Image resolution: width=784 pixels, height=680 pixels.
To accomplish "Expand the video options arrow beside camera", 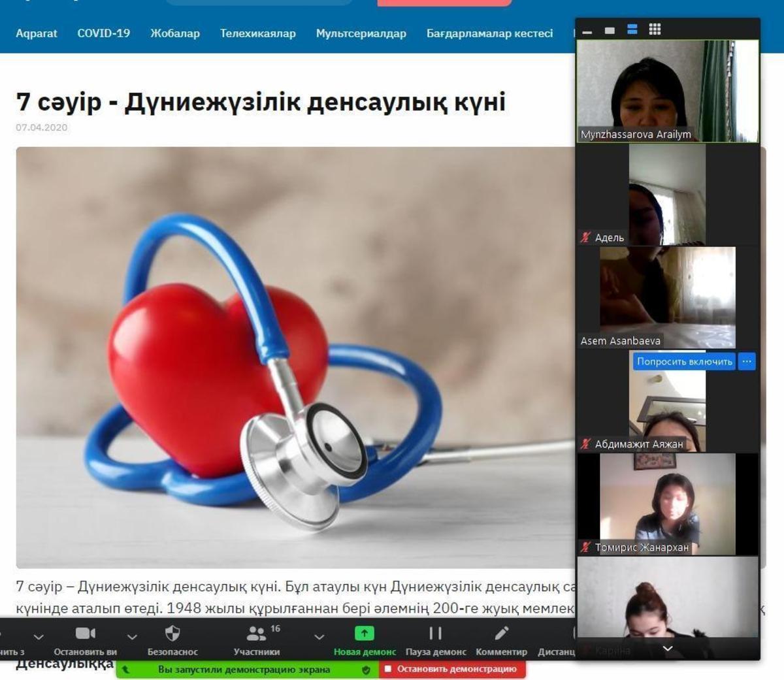I will tap(132, 637).
